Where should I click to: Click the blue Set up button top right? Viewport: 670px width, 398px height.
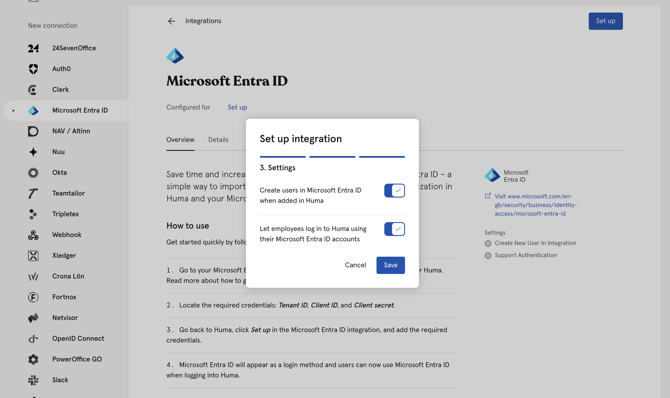pos(605,21)
